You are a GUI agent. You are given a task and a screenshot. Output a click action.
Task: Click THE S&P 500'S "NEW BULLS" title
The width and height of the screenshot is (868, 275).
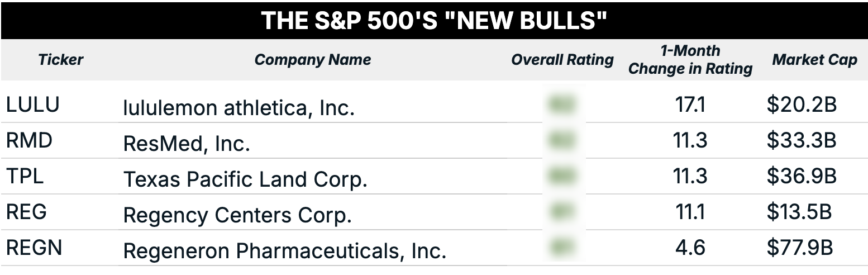pyautogui.click(x=434, y=21)
